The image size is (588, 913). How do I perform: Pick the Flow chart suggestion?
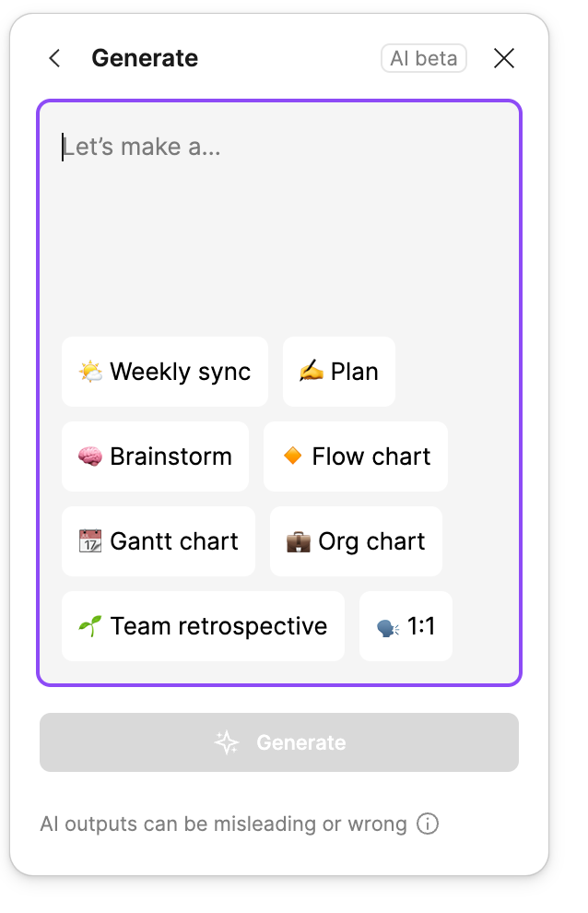356,456
